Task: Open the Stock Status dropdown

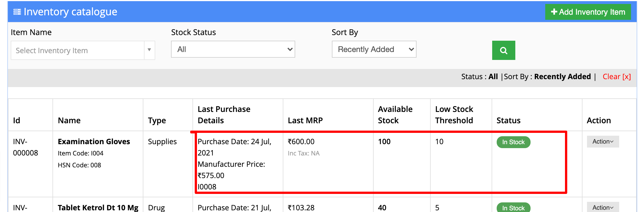Action: point(233,49)
